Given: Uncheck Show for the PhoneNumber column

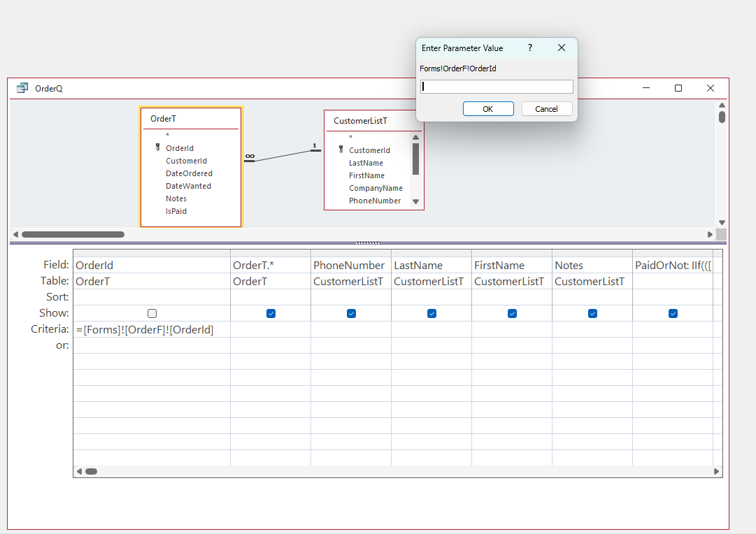Looking at the screenshot, I should [351, 313].
